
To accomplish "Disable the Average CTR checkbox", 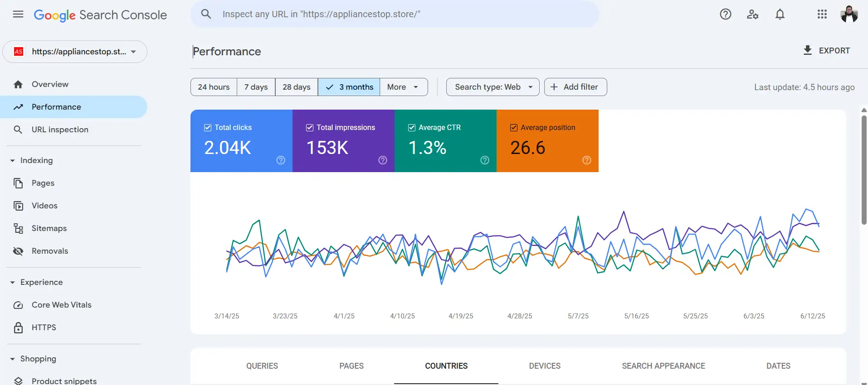I will 412,128.
